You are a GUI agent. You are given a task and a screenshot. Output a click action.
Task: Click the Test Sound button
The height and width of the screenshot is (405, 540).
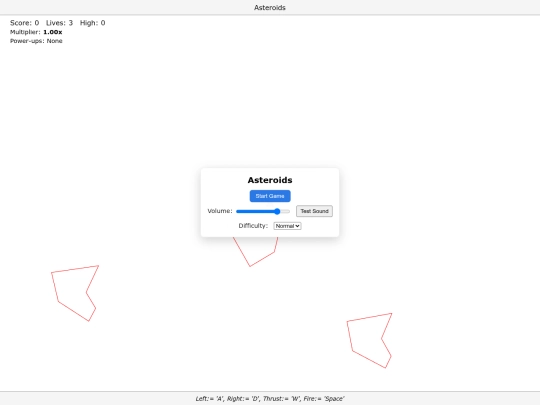[314, 211]
